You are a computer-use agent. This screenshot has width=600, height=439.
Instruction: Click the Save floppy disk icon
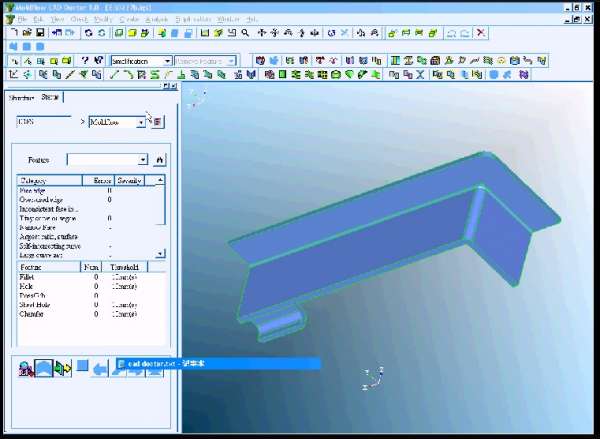40,33
